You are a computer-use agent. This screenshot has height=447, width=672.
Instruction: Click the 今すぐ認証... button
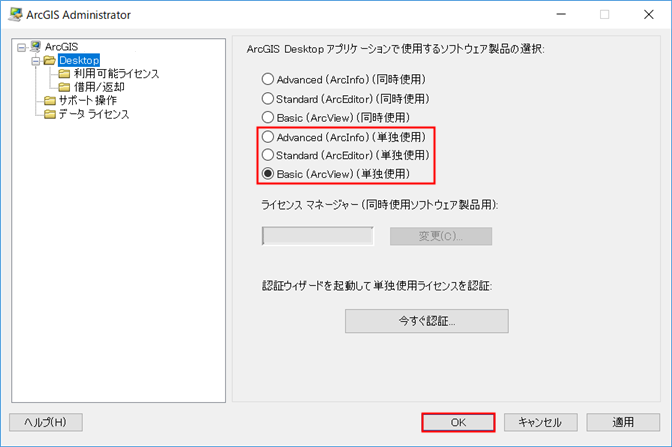427,321
